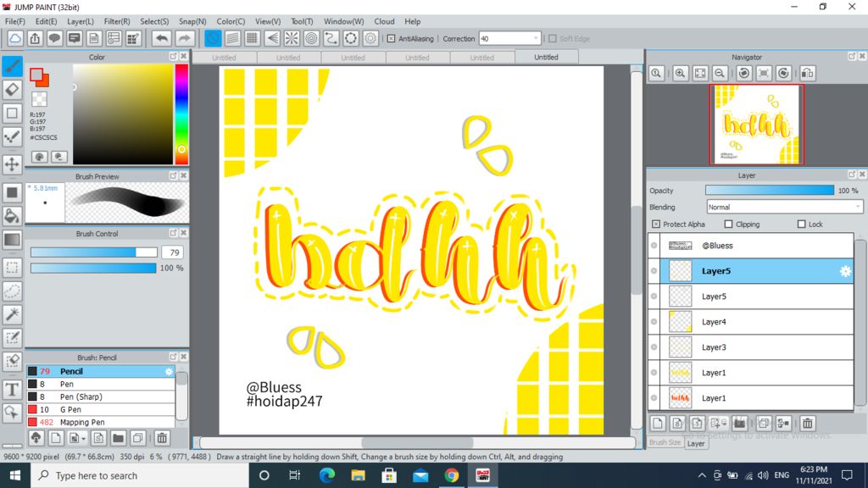Click the export upload icon in toolbar
The height and width of the screenshot is (488, 868).
tap(35, 38)
